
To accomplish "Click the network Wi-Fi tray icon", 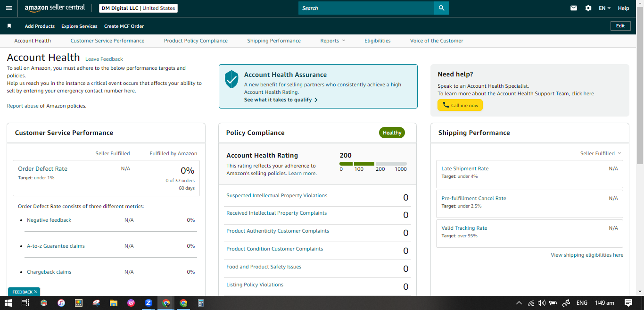I will 530,303.
